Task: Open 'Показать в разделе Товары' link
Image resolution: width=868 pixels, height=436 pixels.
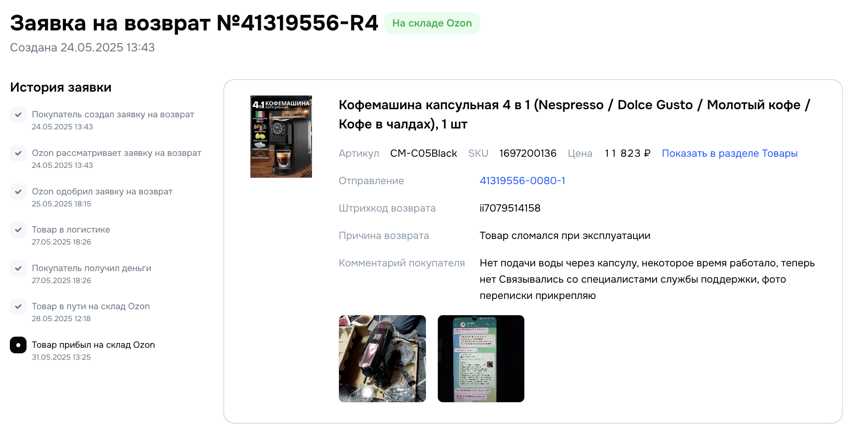Action: (x=729, y=153)
